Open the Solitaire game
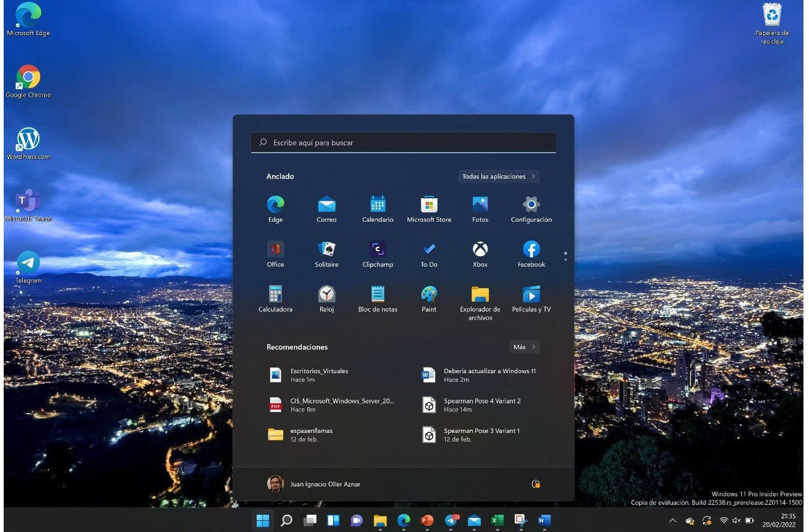Viewport: 809px width, 532px height. (326, 254)
